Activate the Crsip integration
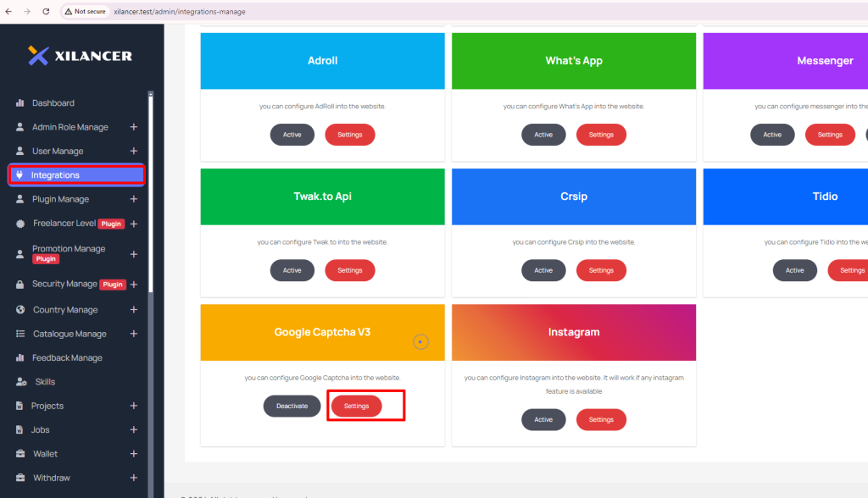This screenshot has width=868, height=498. coord(543,270)
